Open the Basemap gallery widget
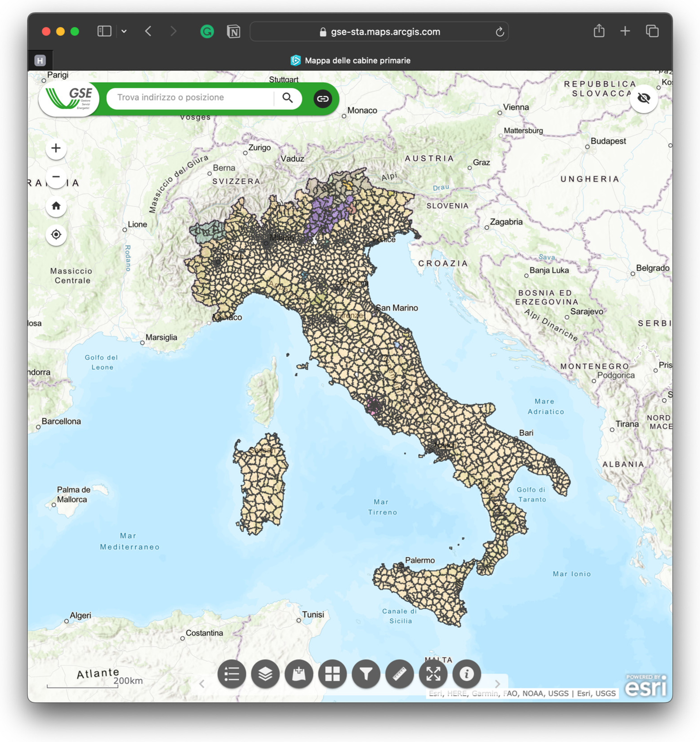This screenshot has height=742, width=700. coord(332,674)
